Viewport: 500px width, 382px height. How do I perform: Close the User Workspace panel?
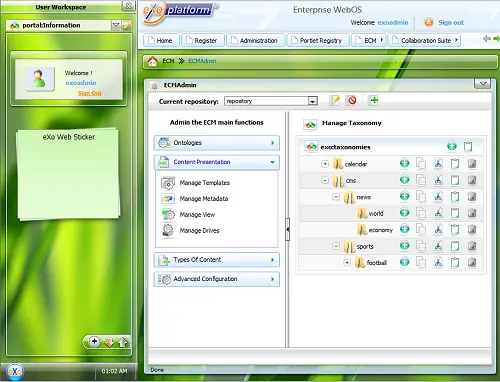tap(129, 6)
